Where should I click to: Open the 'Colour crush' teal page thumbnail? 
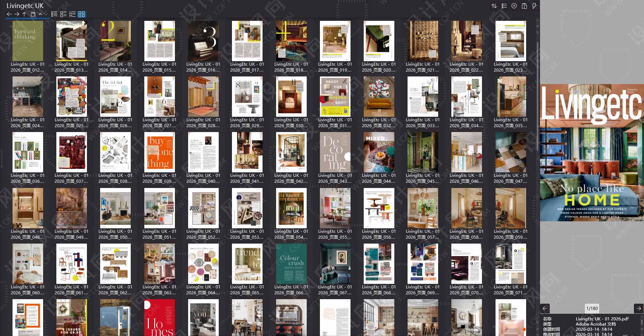291,264
